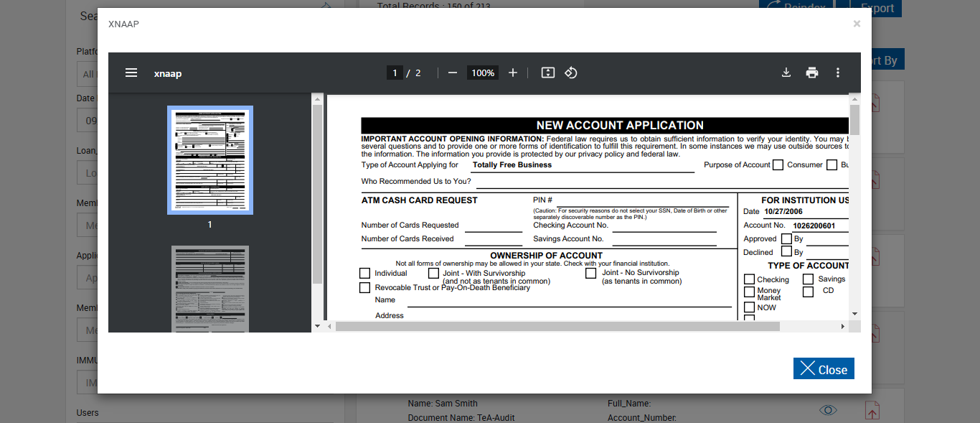Screen dimensions: 980x423
Task: Click the OWNERSHIP OF ACCOUNT heading
Action: 547,256
